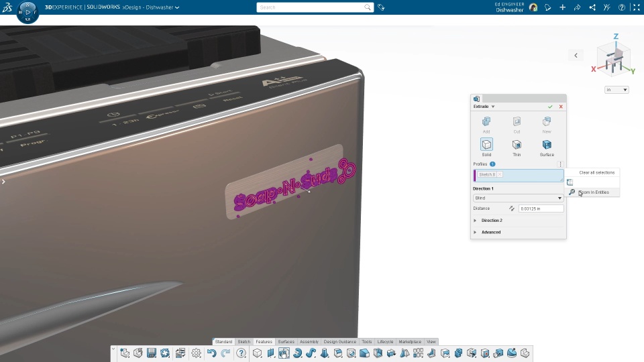This screenshot has height=362, width=644.
Task: Select the Sweep feature tool
Action: pyautogui.click(x=311, y=353)
